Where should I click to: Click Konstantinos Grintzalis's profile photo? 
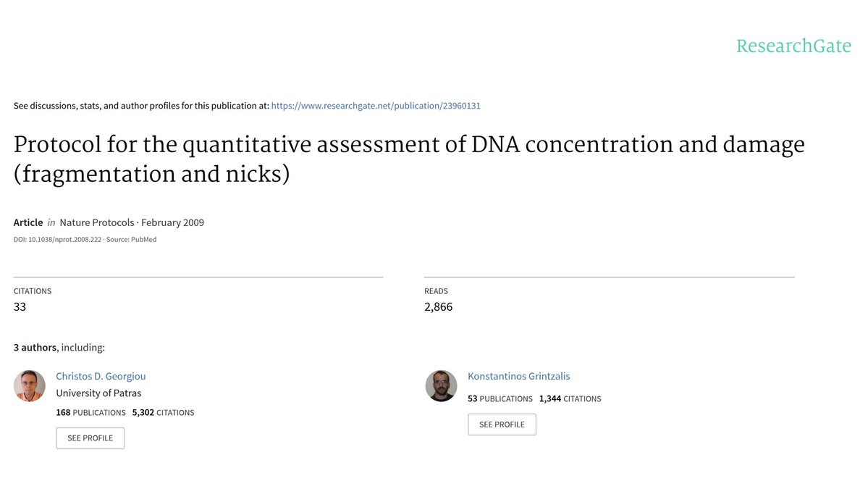(x=441, y=385)
